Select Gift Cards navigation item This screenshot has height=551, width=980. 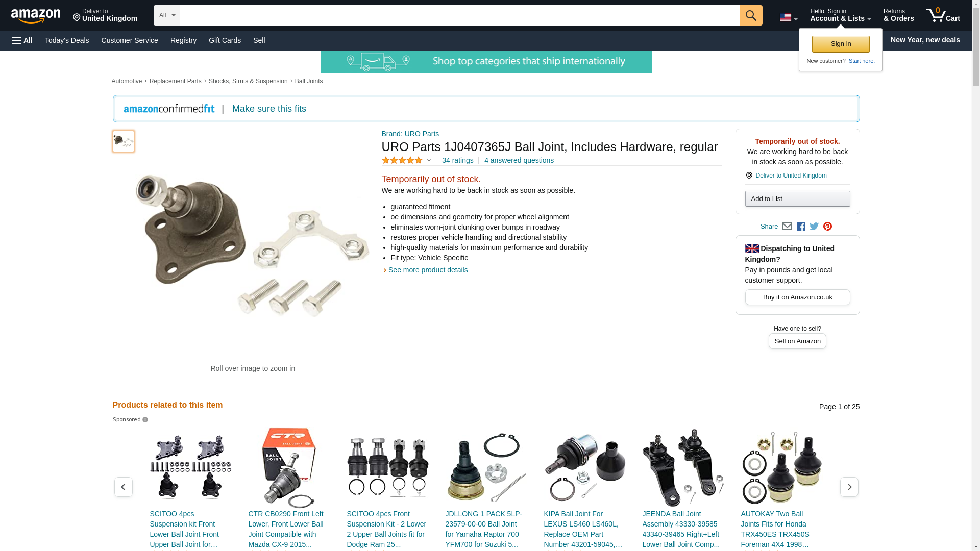point(225,40)
